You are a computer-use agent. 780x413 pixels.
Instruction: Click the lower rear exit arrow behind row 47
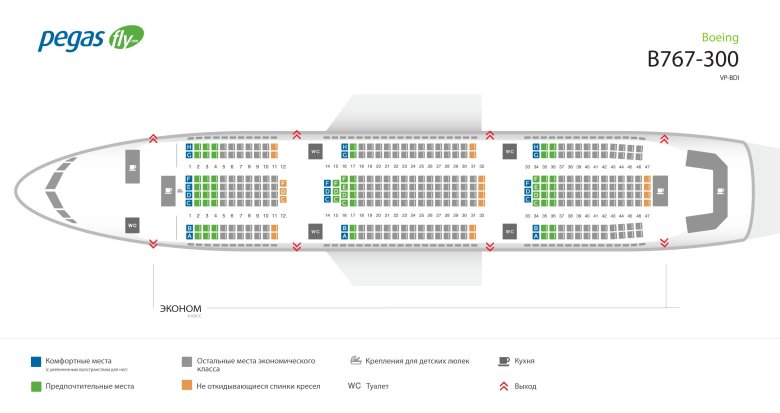[x=665, y=243]
